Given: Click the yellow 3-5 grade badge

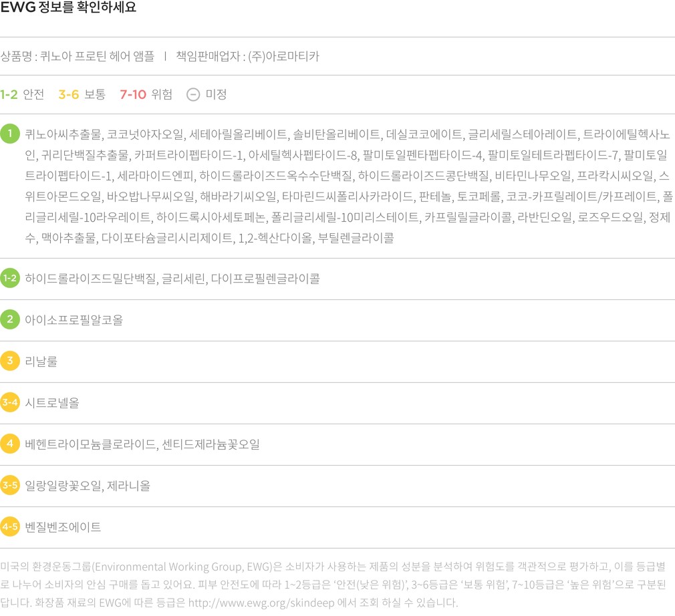Looking at the screenshot, I should tap(10, 485).
